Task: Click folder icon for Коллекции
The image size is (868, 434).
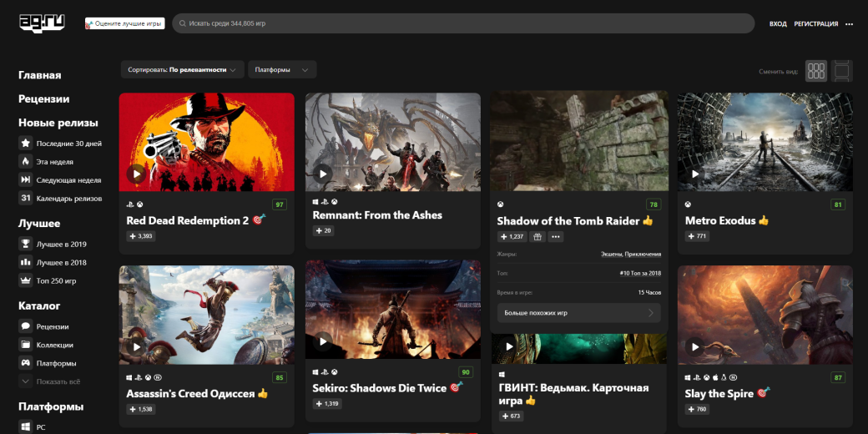Action: click(26, 345)
